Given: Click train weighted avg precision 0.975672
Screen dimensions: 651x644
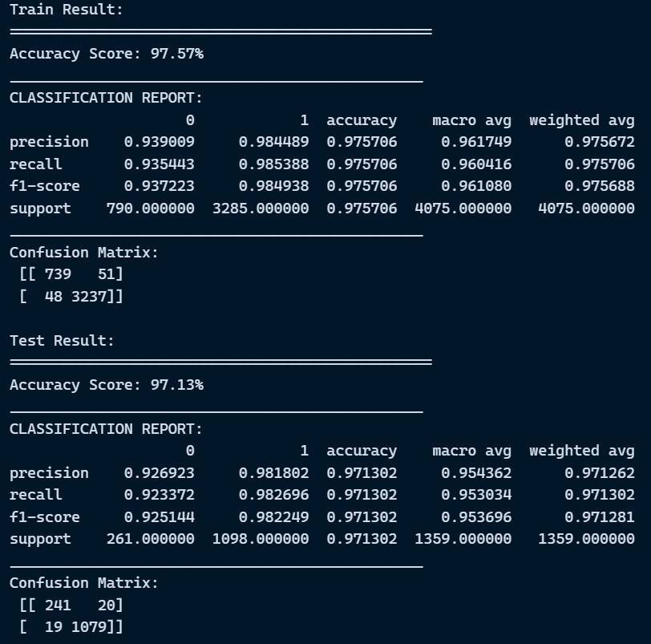Looking at the screenshot, I should [x=600, y=143].
